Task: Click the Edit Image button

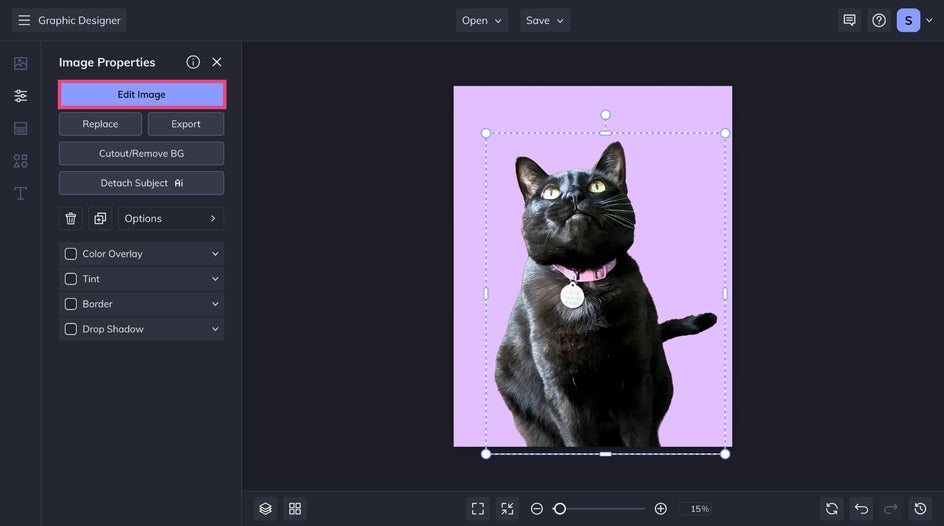Action: point(141,94)
